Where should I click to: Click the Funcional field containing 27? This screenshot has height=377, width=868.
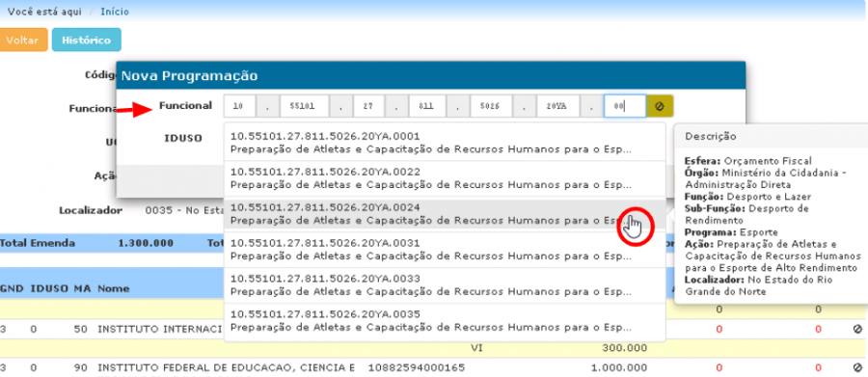[369, 106]
